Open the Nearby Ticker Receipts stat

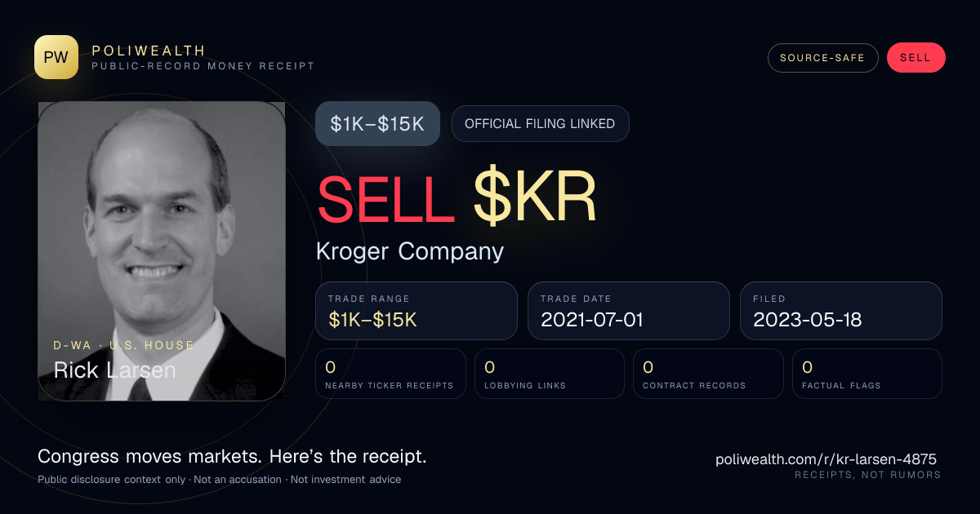391,374
